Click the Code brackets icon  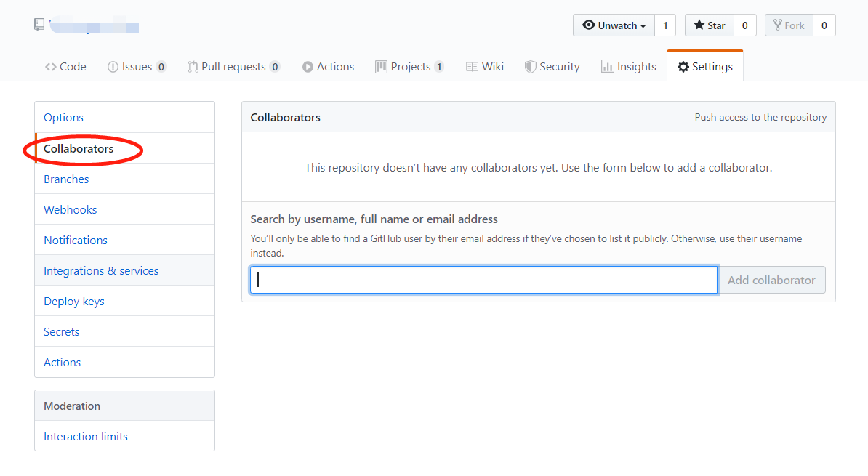50,67
